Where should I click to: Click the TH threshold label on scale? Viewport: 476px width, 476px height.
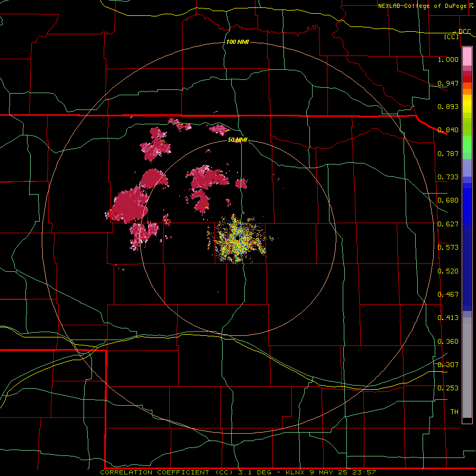point(454,412)
